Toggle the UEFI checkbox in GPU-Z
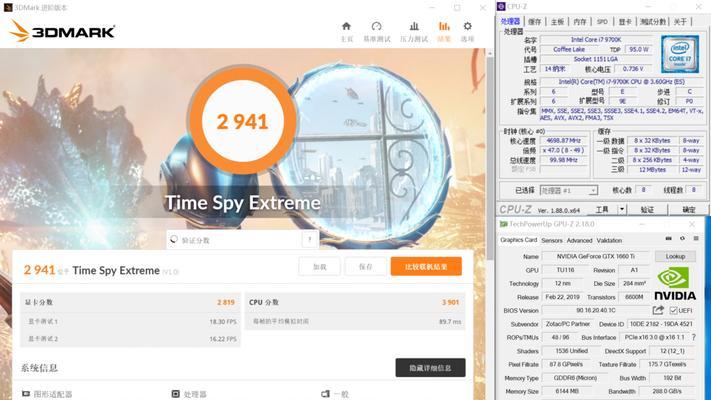This screenshot has width=711, height=400. point(673,310)
